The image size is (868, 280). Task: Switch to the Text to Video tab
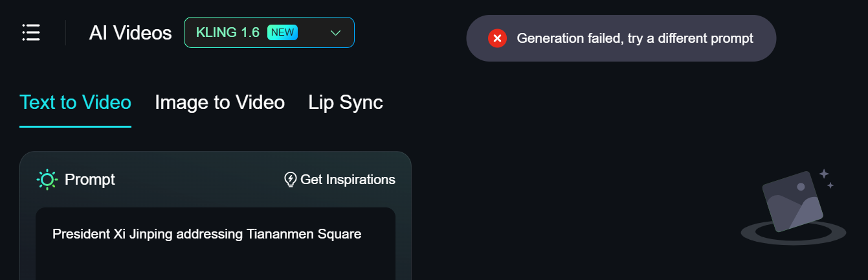click(75, 102)
